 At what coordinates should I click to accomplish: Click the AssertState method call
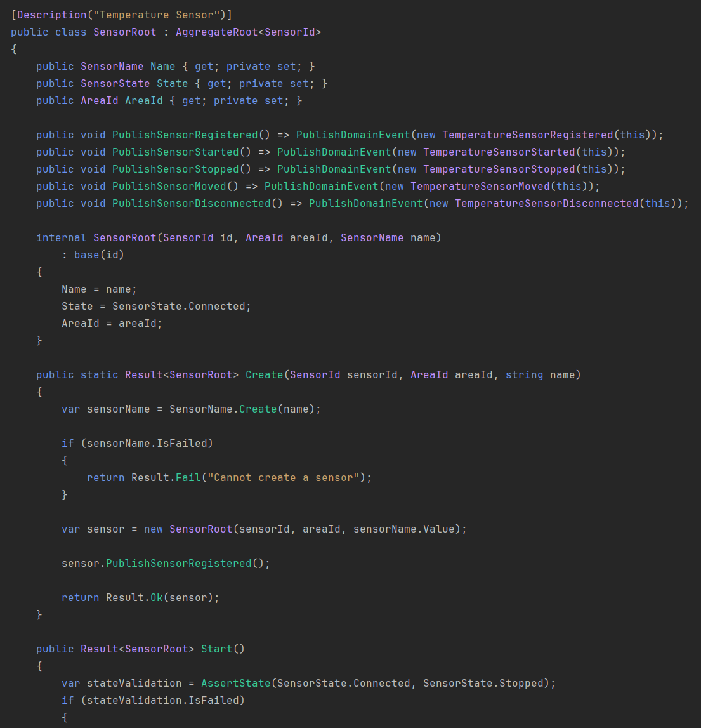pos(235,683)
